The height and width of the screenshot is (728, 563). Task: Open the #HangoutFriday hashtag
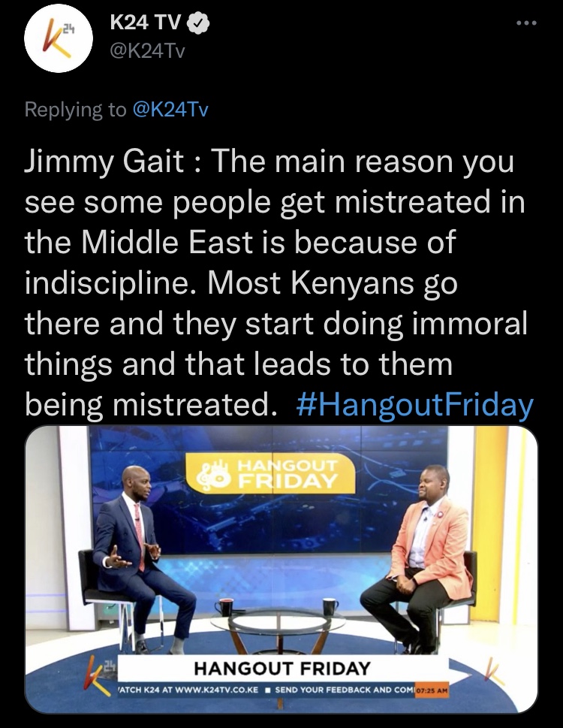pyautogui.click(x=415, y=404)
